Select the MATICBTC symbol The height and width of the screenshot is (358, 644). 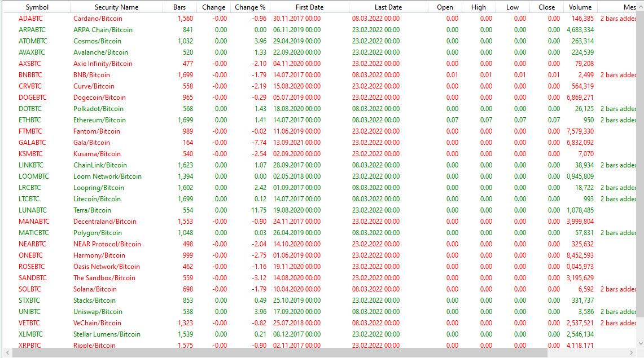34,233
